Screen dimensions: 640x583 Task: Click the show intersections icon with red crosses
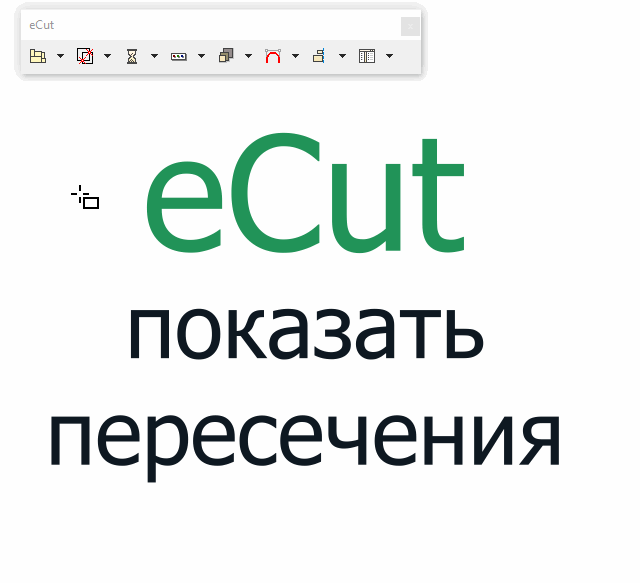click(x=85, y=56)
